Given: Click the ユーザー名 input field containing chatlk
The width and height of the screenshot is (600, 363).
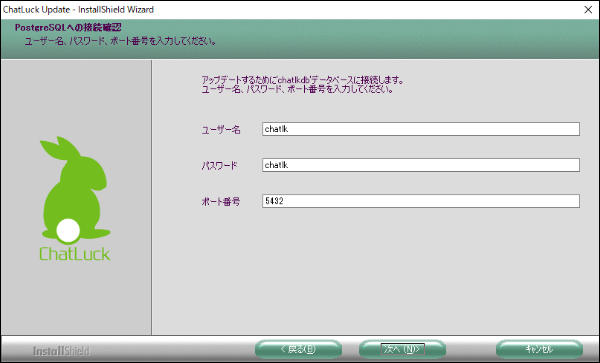Looking at the screenshot, I should 421,129.
